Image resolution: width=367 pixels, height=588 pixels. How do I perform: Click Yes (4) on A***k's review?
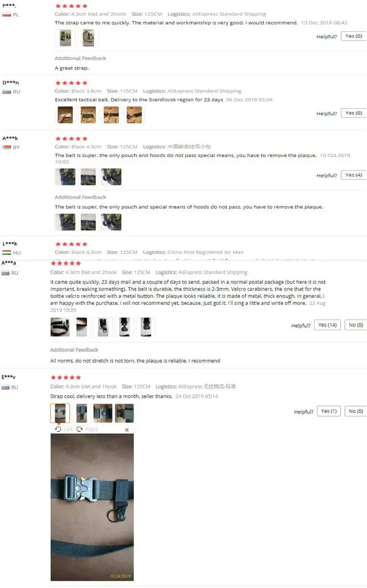click(353, 175)
